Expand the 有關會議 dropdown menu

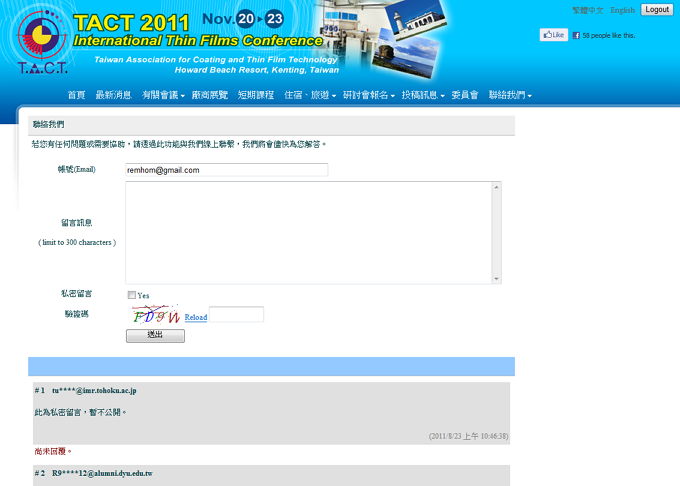[x=163, y=95]
